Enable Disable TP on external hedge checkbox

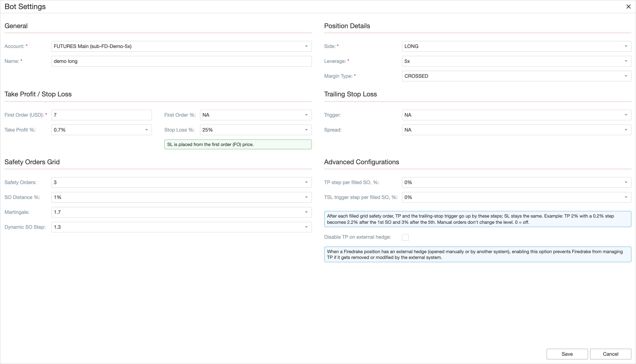[x=405, y=237]
